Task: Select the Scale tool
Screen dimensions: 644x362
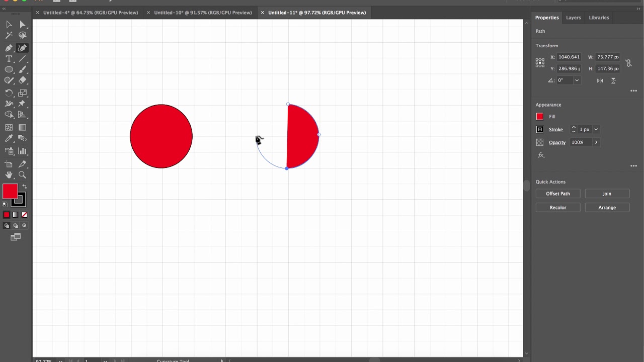Action: click(23, 93)
